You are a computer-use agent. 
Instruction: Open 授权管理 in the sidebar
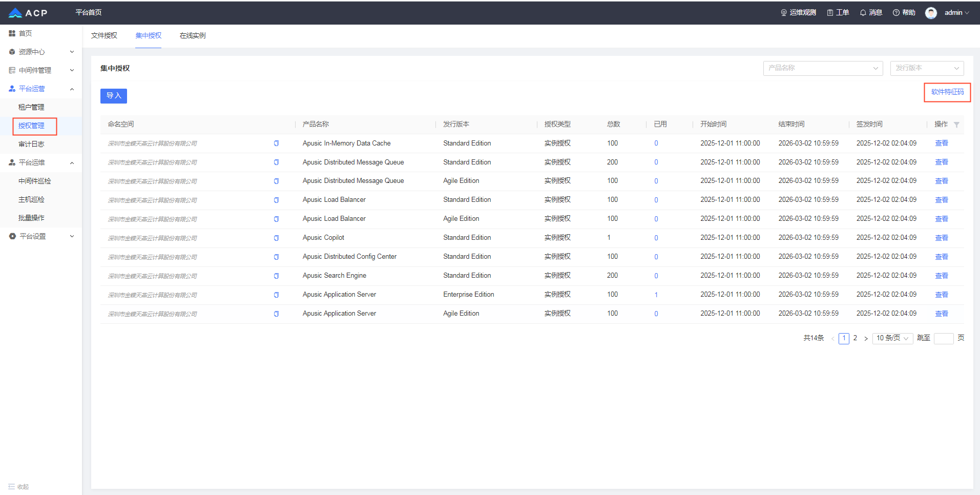pos(31,126)
